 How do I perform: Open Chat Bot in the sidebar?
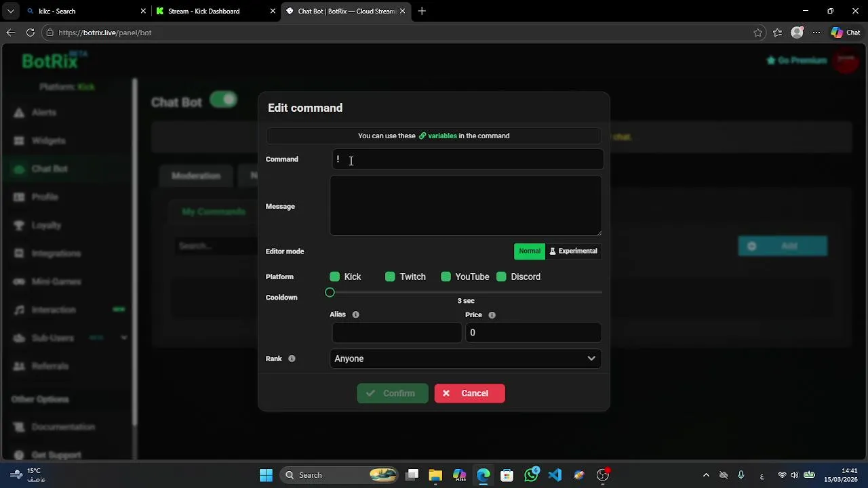point(49,169)
